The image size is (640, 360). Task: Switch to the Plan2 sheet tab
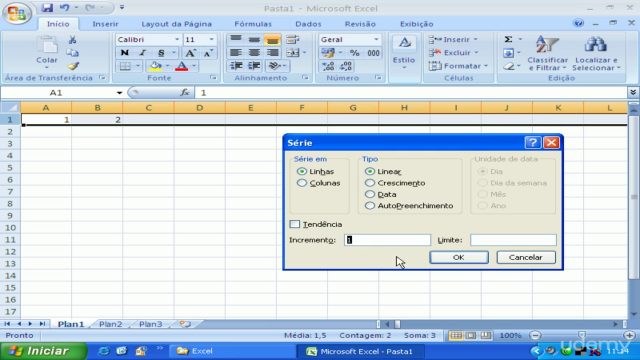[111, 324]
